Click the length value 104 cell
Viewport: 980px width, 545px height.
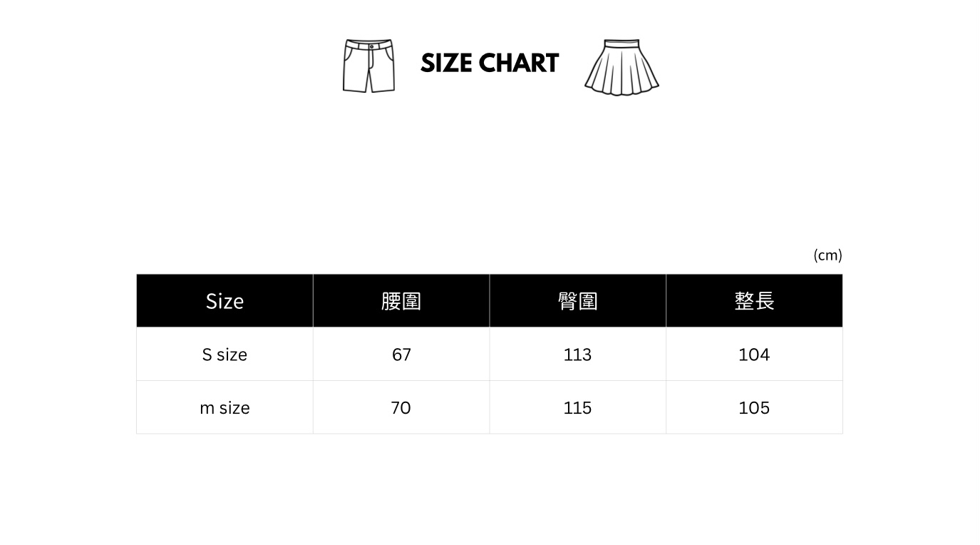(x=754, y=355)
